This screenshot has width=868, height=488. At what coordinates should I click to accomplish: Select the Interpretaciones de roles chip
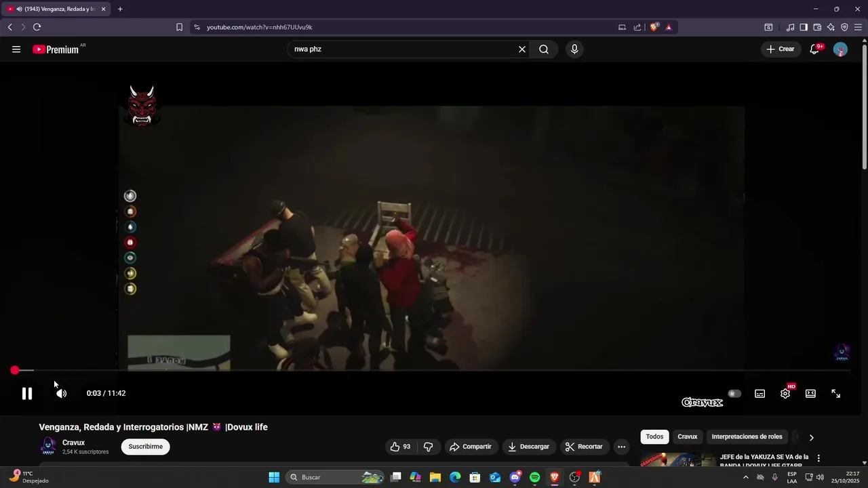(x=747, y=437)
